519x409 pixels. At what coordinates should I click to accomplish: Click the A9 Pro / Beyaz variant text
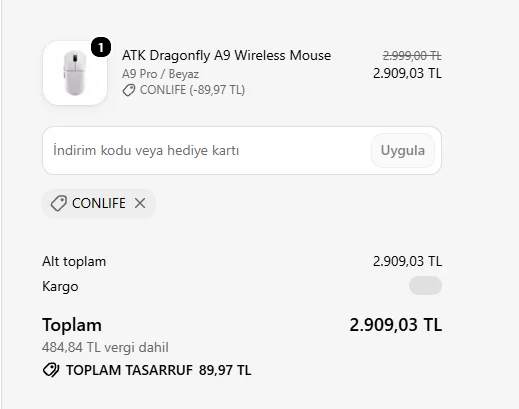[x=160, y=74]
